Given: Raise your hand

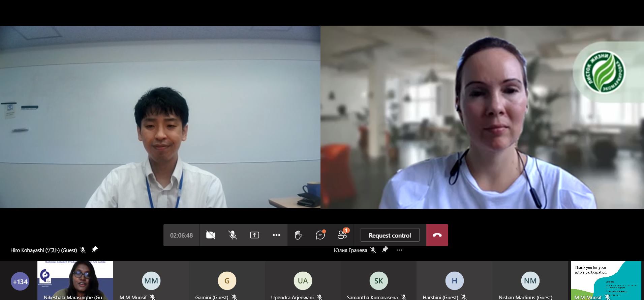Looking at the screenshot, I should [298, 235].
